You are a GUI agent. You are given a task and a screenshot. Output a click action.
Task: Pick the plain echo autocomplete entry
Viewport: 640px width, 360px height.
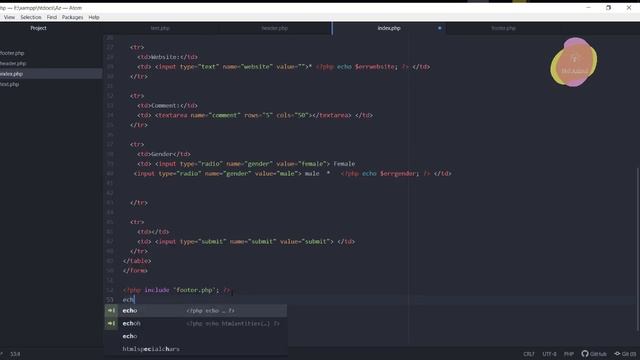tap(196, 336)
